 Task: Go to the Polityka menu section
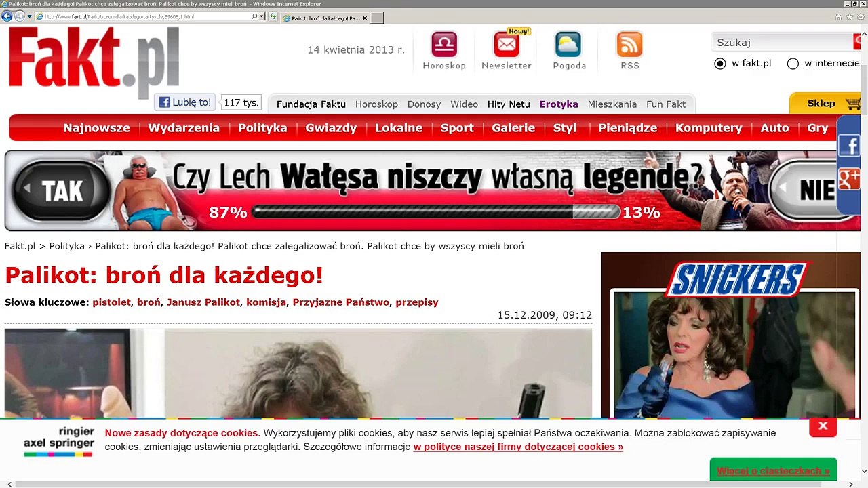(x=262, y=128)
